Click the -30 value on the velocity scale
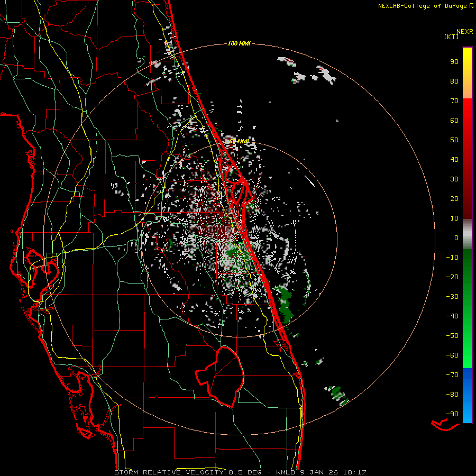Image resolution: width=476 pixels, height=476 pixels. click(452, 297)
